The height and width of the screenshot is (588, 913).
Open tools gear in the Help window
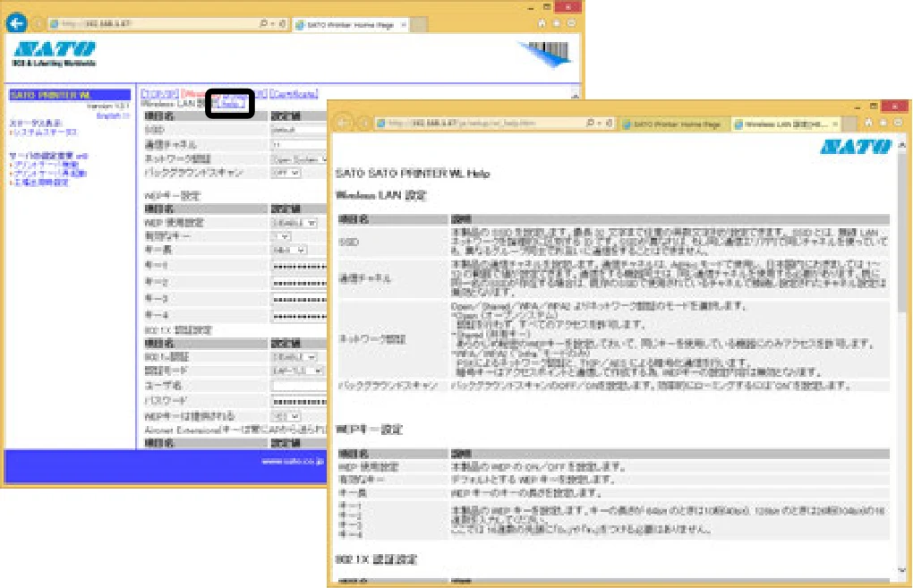[899, 123]
